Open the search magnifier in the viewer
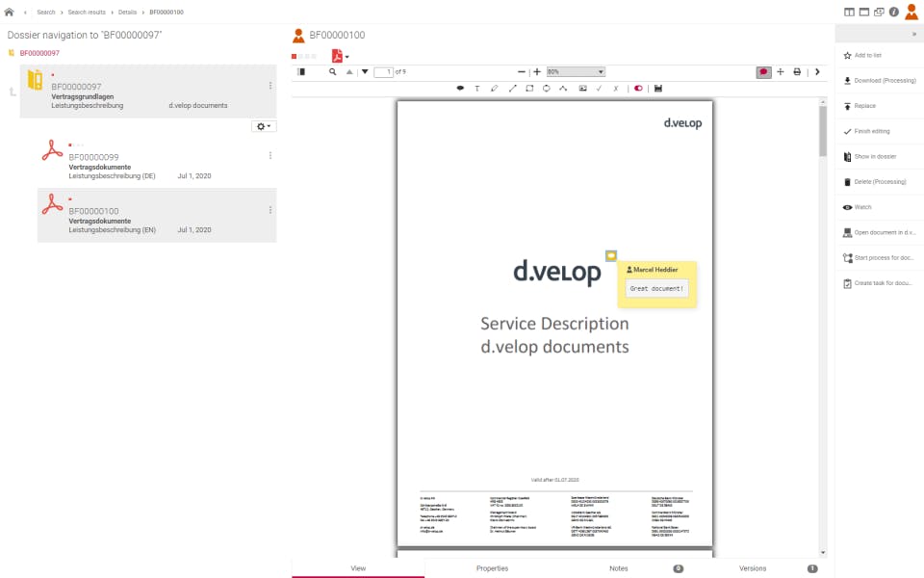Screen dimensions: 924x578 coord(331,71)
